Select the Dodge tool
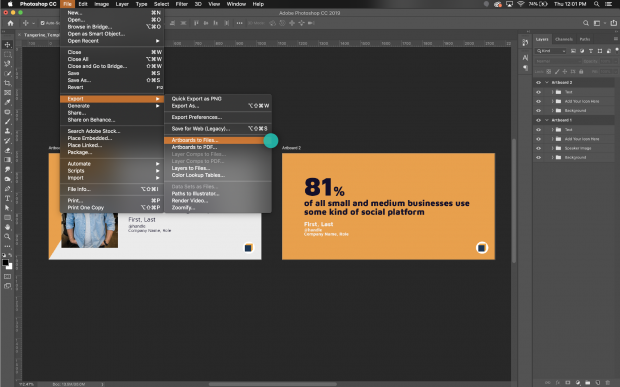This screenshot has width=620, height=387. (x=8, y=179)
